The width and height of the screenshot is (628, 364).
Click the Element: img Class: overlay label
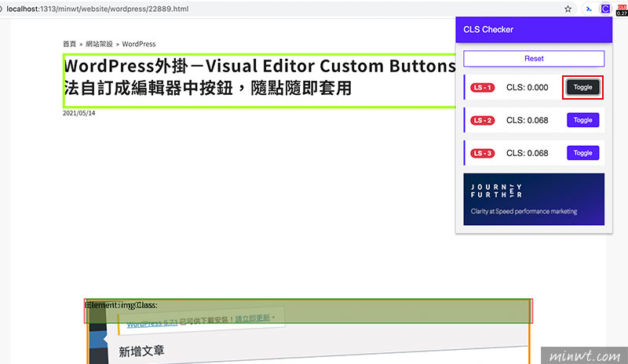(x=122, y=305)
